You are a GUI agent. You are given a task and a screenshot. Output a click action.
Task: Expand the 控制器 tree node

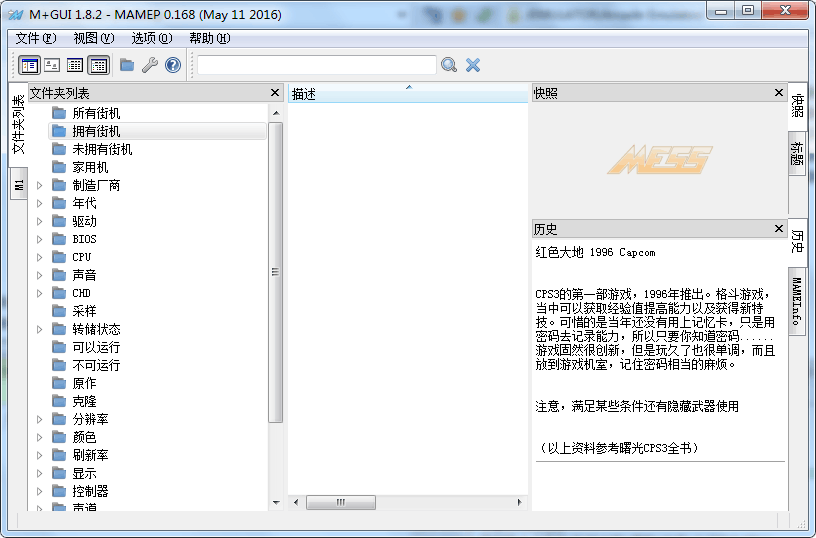tap(40, 491)
